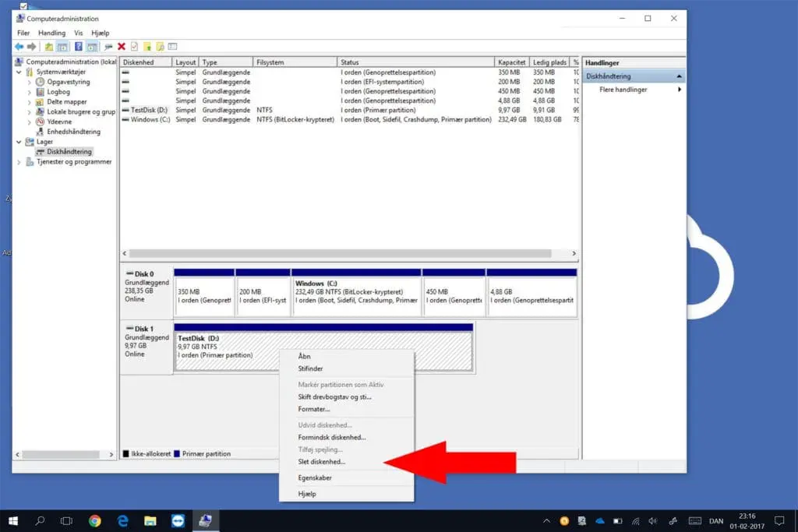
Task: Open the Handling menu
Action: click(x=51, y=33)
